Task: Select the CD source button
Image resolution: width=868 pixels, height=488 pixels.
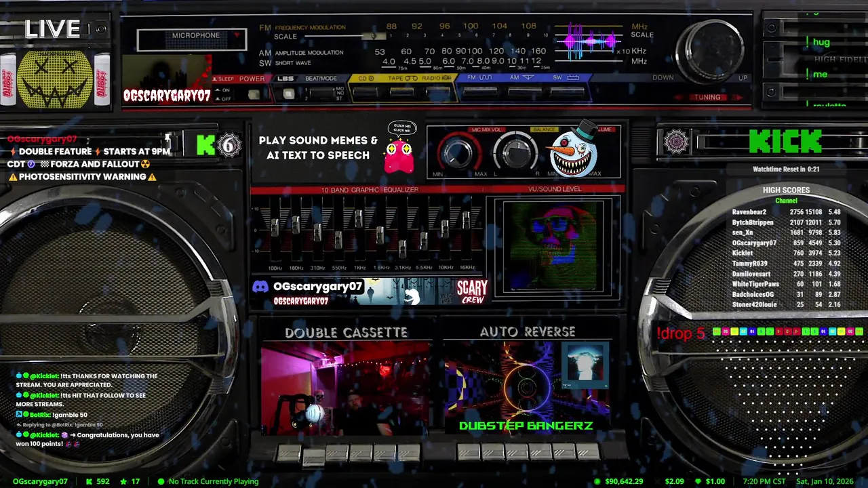Action: coord(366,91)
